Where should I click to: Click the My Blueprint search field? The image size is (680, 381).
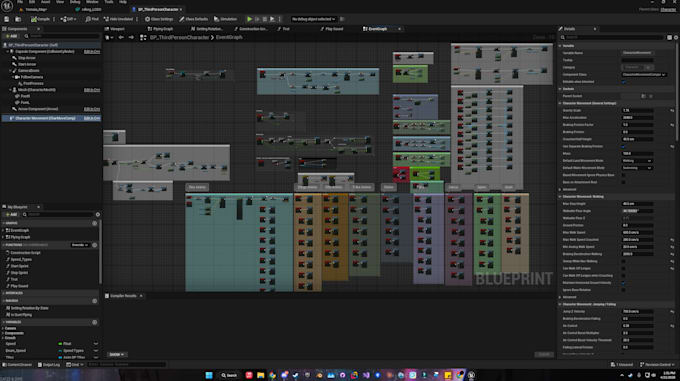click(x=58, y=215)
